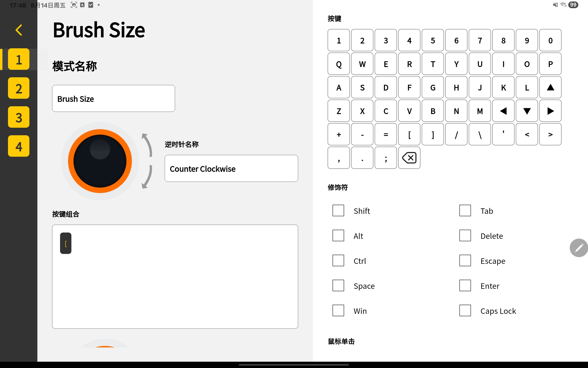Tap the number 5 key

click(x=433, y=40)
